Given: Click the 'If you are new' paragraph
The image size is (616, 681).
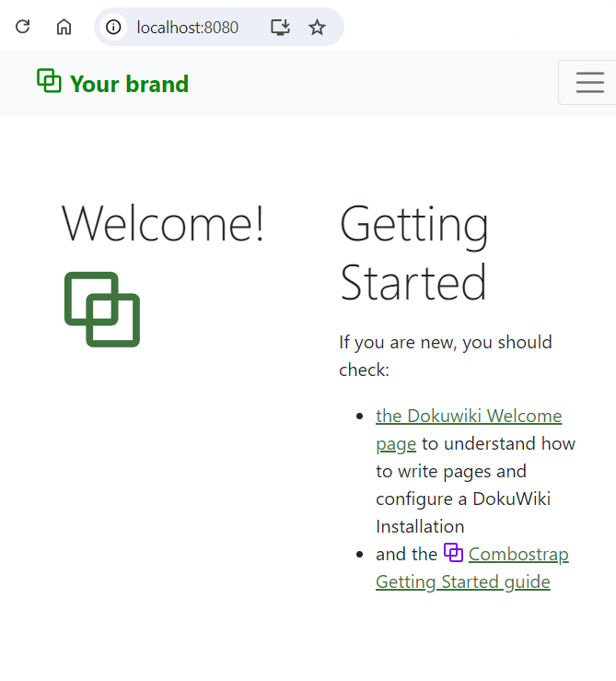Looking at the screenshot, I should (x=445, y=343).
